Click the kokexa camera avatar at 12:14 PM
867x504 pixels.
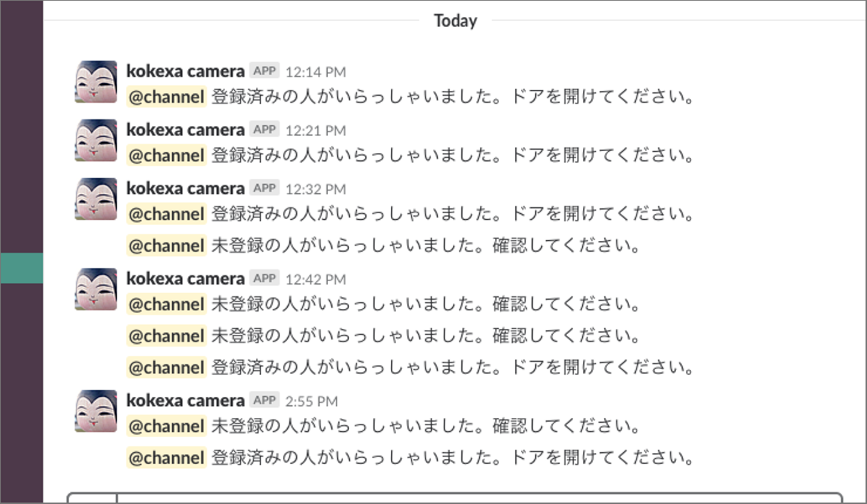pos(96,81)
